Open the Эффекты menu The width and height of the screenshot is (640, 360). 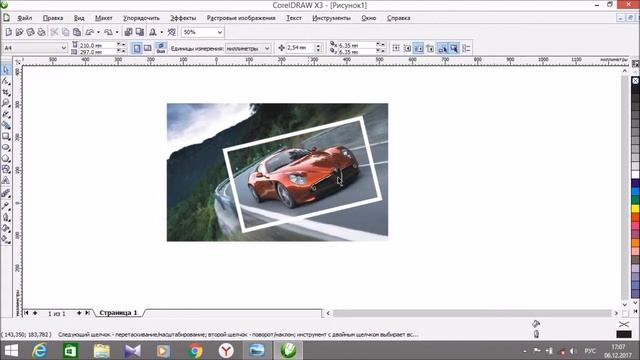coord(183,18)
